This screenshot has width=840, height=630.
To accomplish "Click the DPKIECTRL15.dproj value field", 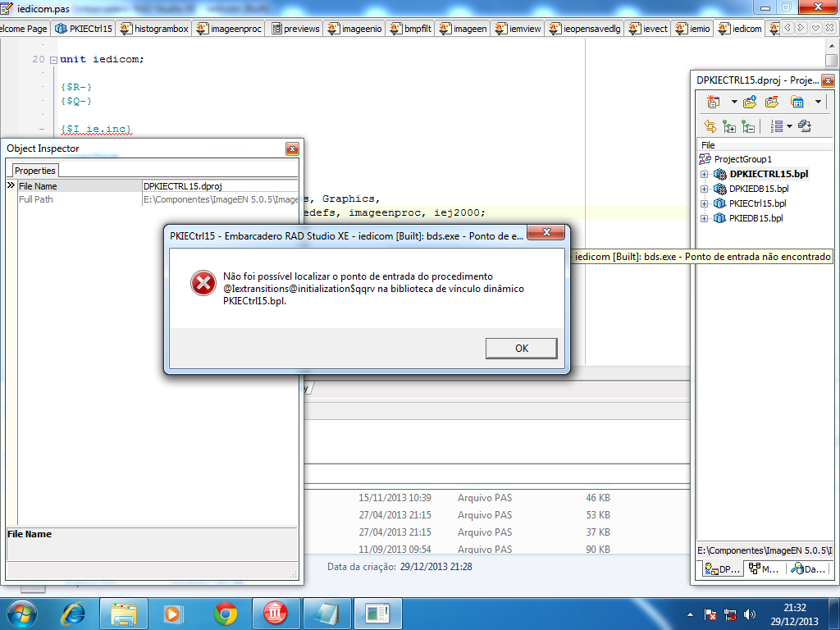I will click(220, 186).
